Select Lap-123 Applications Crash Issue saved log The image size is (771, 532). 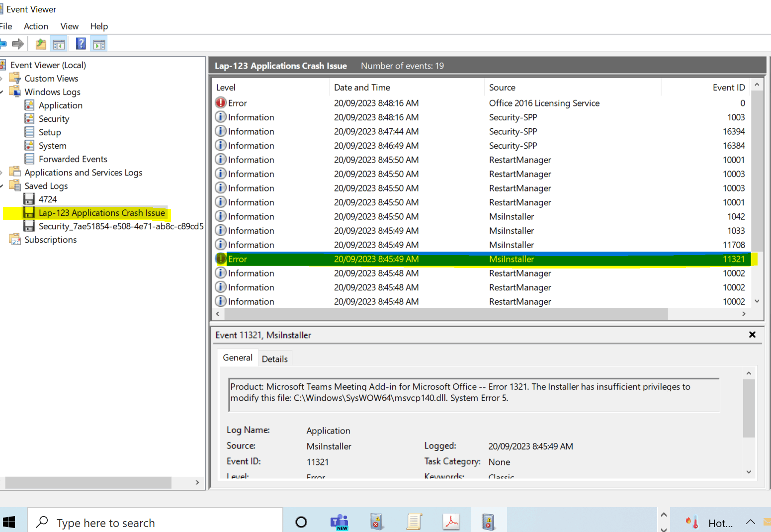point(102,213)
